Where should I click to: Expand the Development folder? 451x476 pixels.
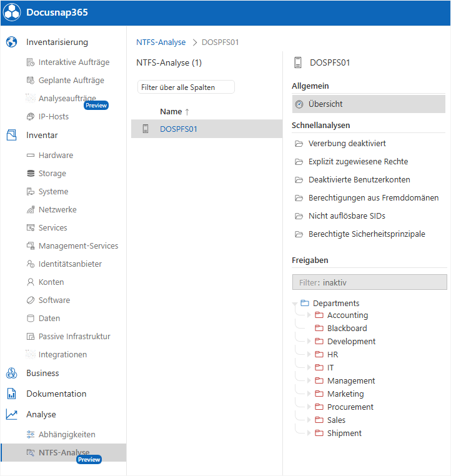[x=309, y=341]
